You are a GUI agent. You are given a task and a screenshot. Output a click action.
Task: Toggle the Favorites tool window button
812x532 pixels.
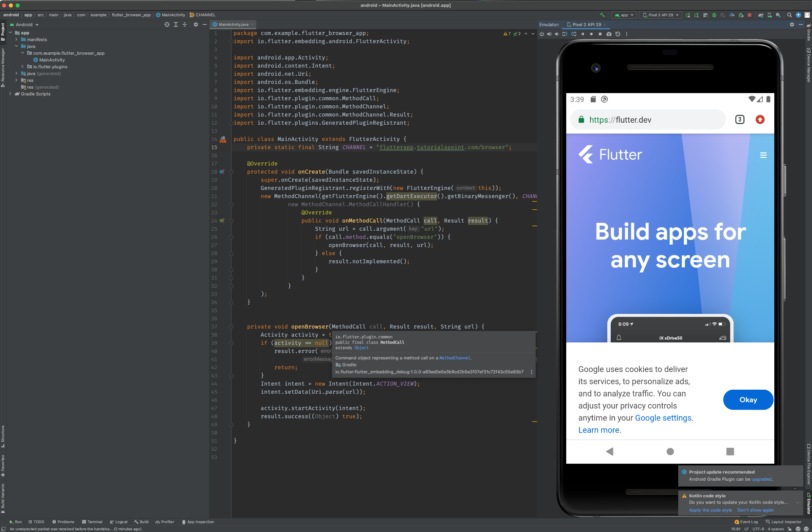3,466
